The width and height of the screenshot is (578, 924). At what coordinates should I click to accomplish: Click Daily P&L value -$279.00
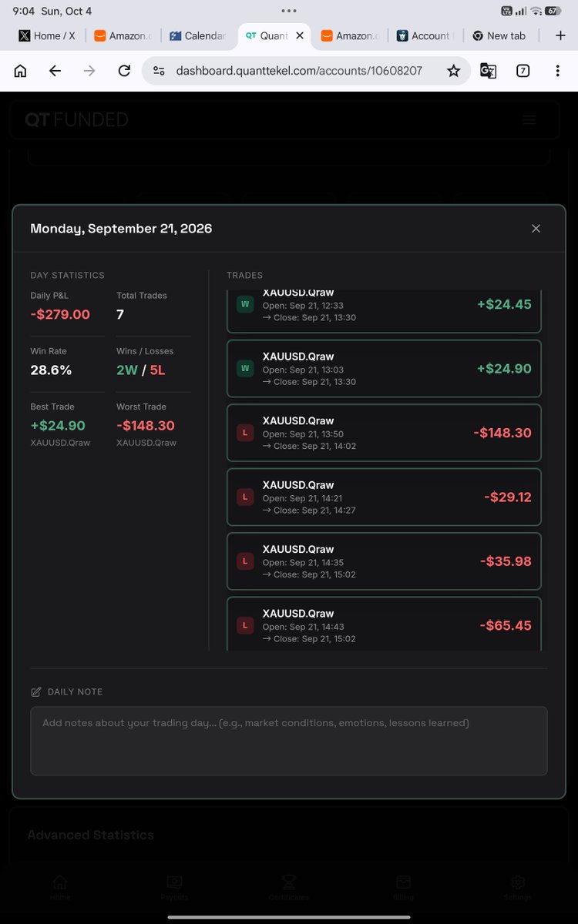pyautogui.click(x=60, y=314)
